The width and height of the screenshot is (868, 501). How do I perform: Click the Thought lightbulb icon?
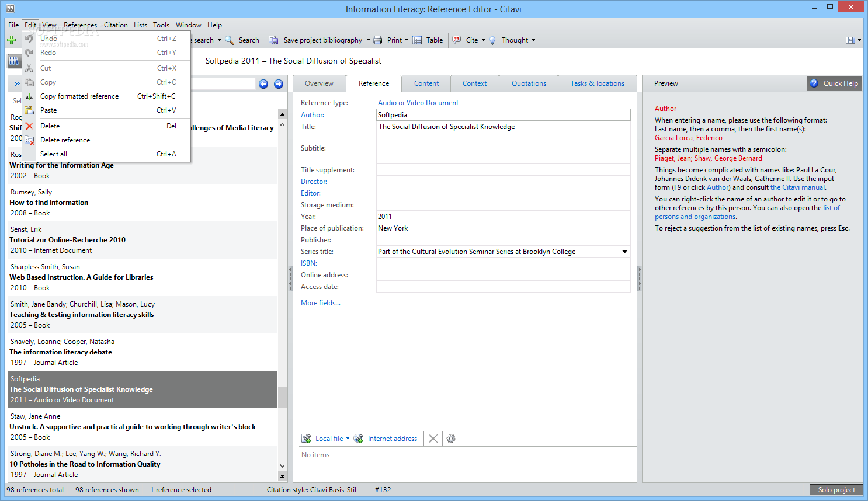click(492, 40)
